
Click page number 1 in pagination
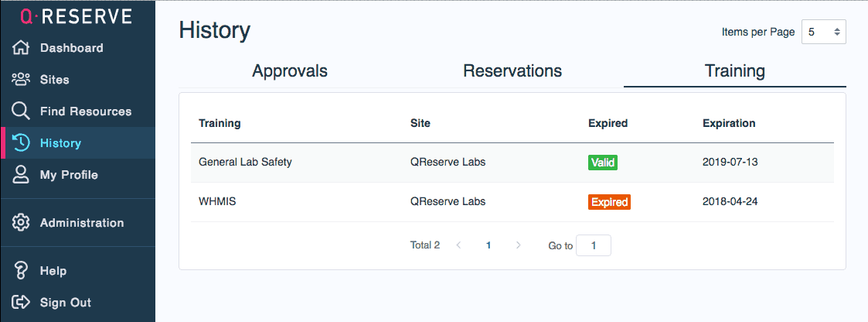click(x=488, y=245)
